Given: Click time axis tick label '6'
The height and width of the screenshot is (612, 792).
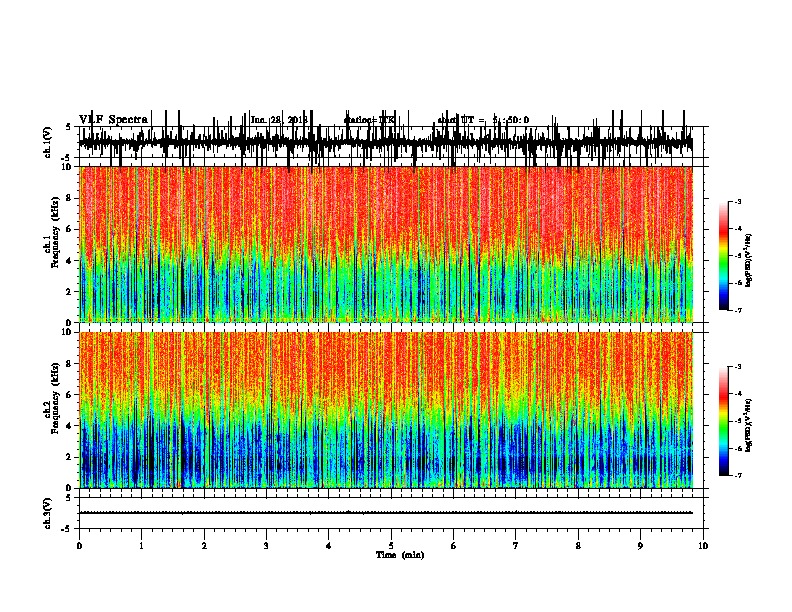Looking at the screenshot, I should (x=454, y=546).
